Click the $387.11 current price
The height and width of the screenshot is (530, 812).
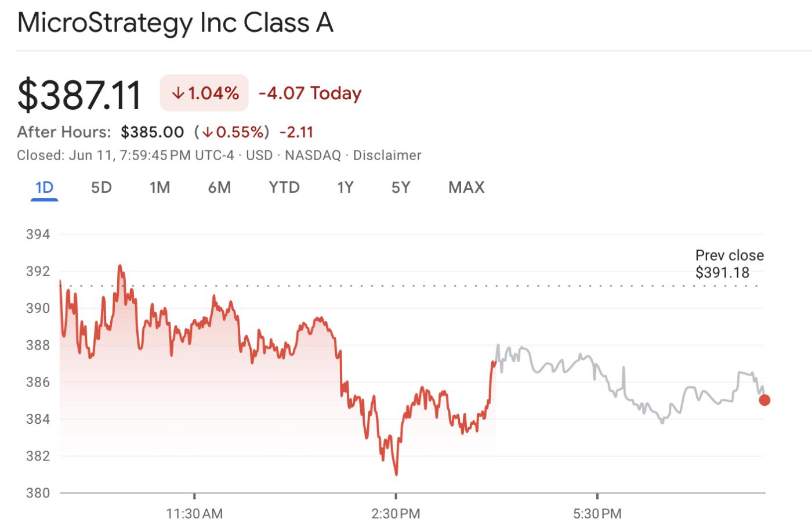click(x=80, y=93)
